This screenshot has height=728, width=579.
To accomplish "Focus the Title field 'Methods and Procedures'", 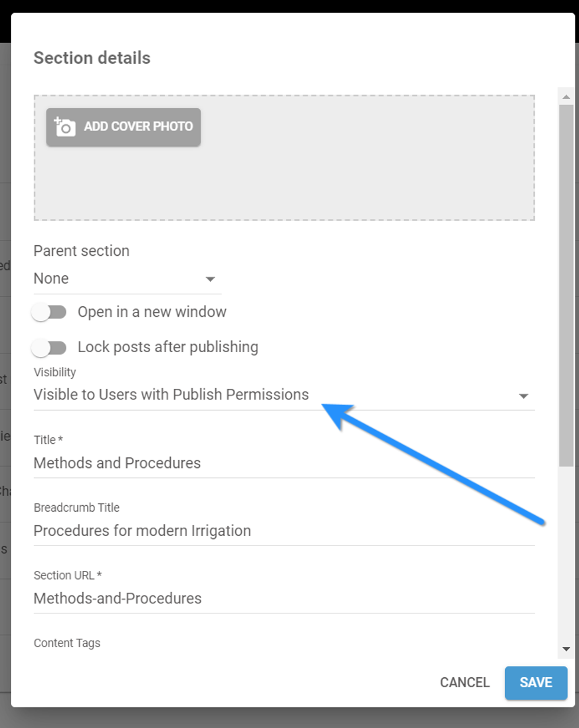I will point(284,463).
